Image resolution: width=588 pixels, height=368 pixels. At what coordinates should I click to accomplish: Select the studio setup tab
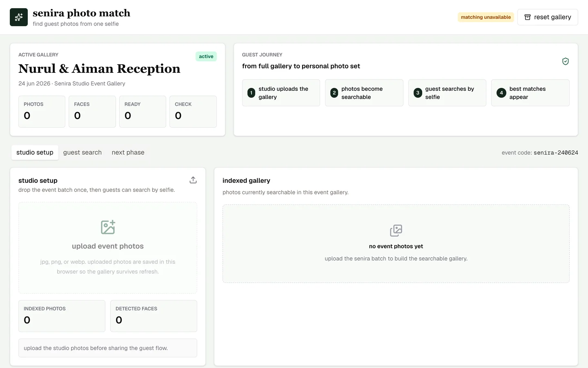(35, 153)
